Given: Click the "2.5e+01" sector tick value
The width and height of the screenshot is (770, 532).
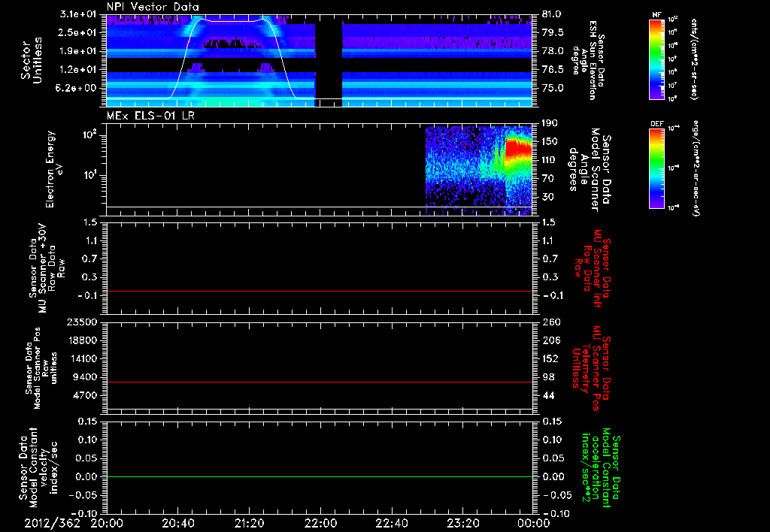Looking at the screenshot, I should pyautogui.click(x=78, y=32).
